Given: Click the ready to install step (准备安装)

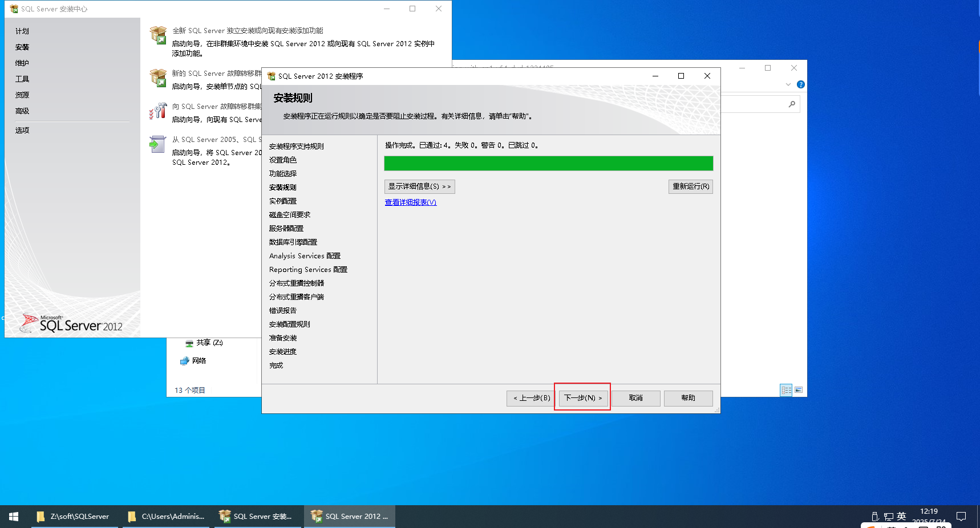Looking at the screenshot, I should 283,338.
